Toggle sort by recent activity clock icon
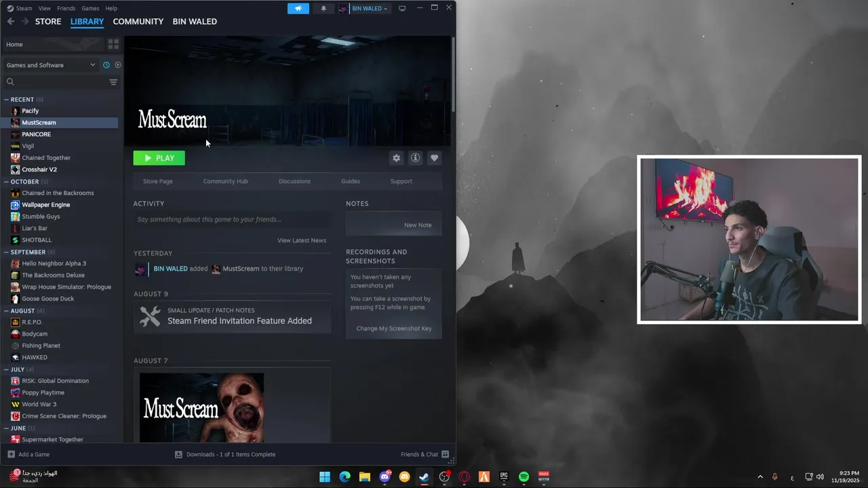Screen dimensions: 868x488 coord(106,65)
